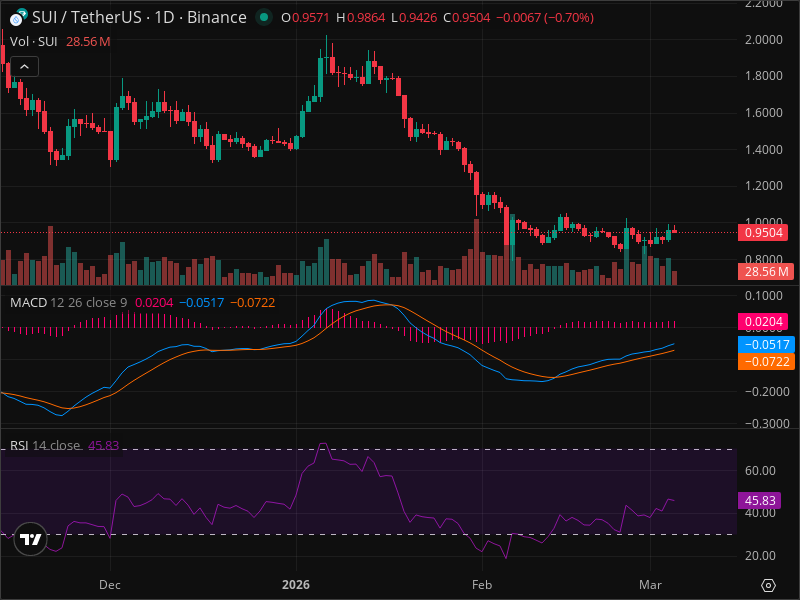Click the 1.4000 price scale label
This screenshot has width=800, height=600.
click(763, 149)
